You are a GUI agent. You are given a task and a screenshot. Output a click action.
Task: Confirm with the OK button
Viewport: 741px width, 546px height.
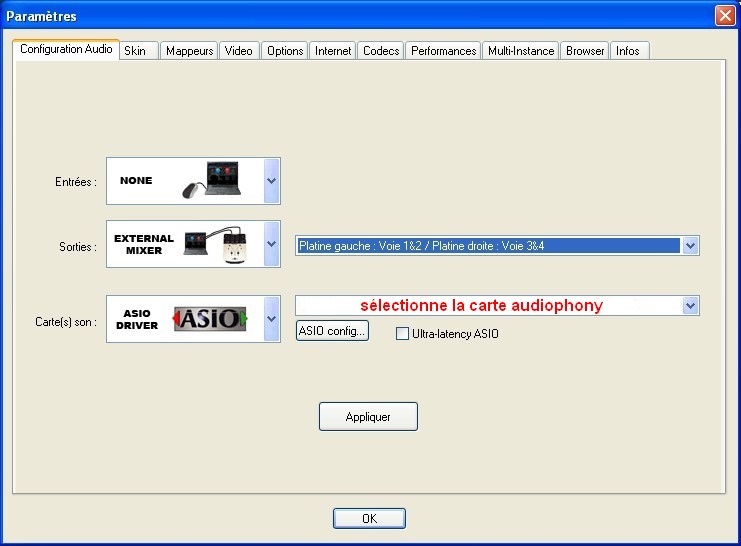(369, 518)
